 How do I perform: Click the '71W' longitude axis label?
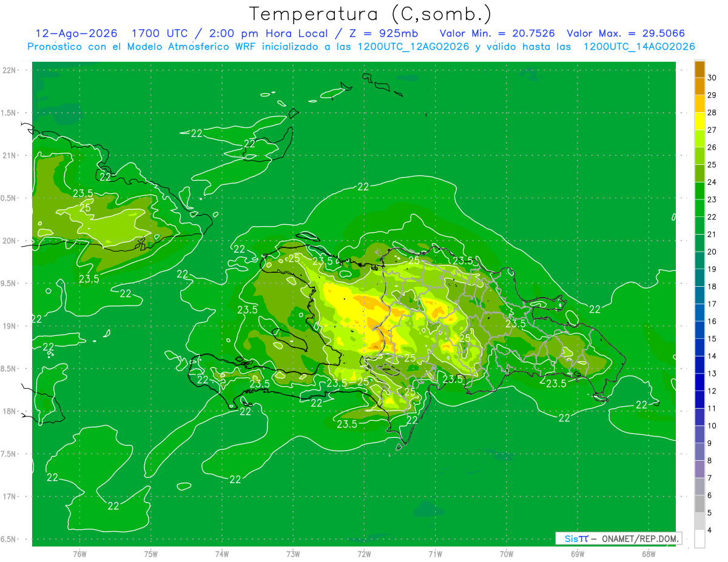point(435,554)
